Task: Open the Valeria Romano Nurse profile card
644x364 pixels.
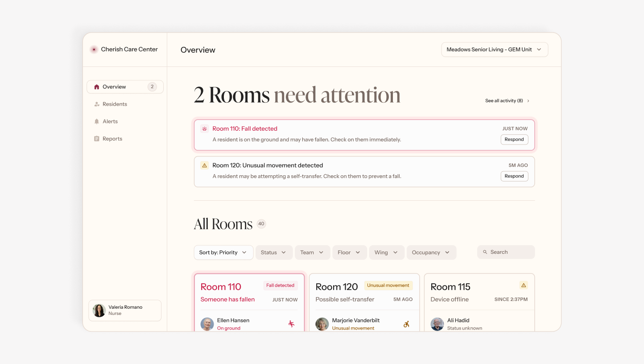Action: [x=125, y=310]
